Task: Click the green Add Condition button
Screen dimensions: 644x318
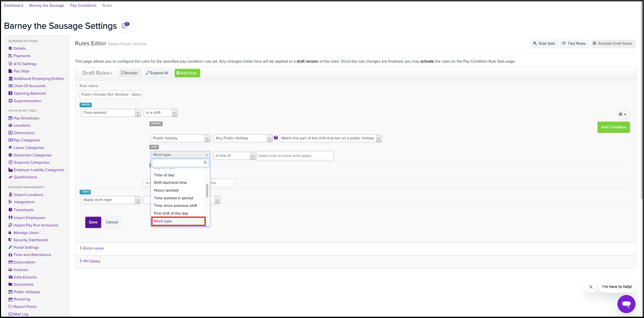Action: pos(613,127)
